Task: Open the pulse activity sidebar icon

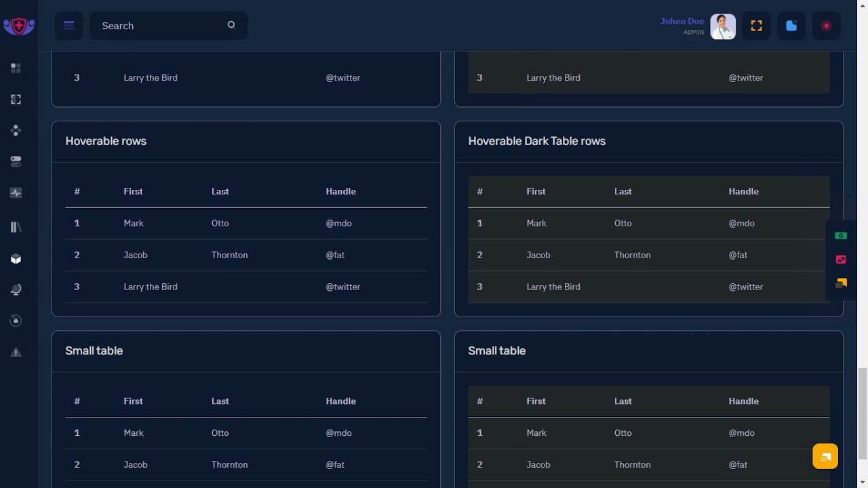Action: (x=16, y=193)
